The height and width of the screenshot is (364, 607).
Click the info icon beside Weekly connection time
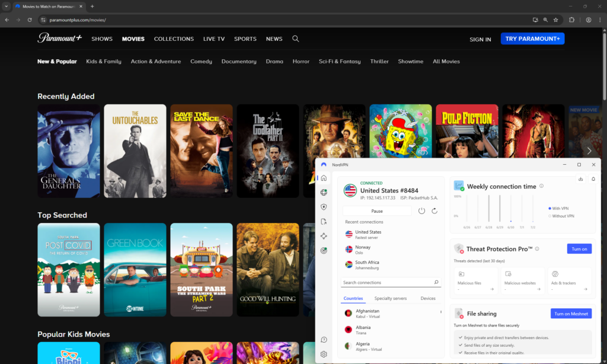point(541,186)
